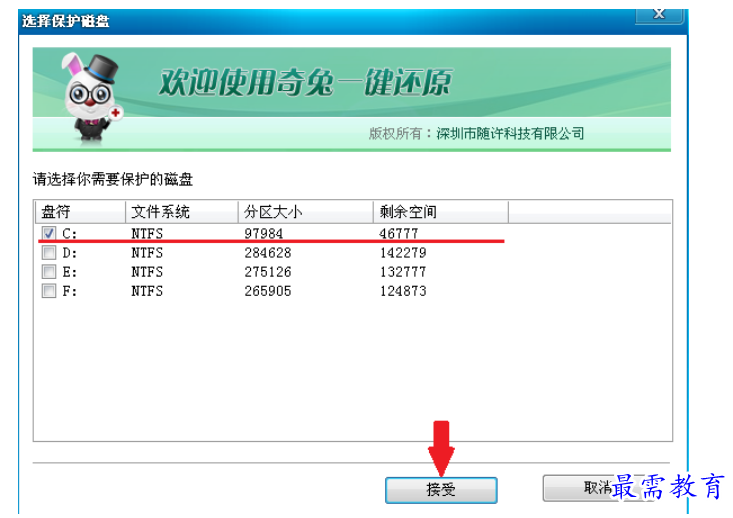Click the 接受 (Accept) button
733x518 pixels.
pos(441,490)
